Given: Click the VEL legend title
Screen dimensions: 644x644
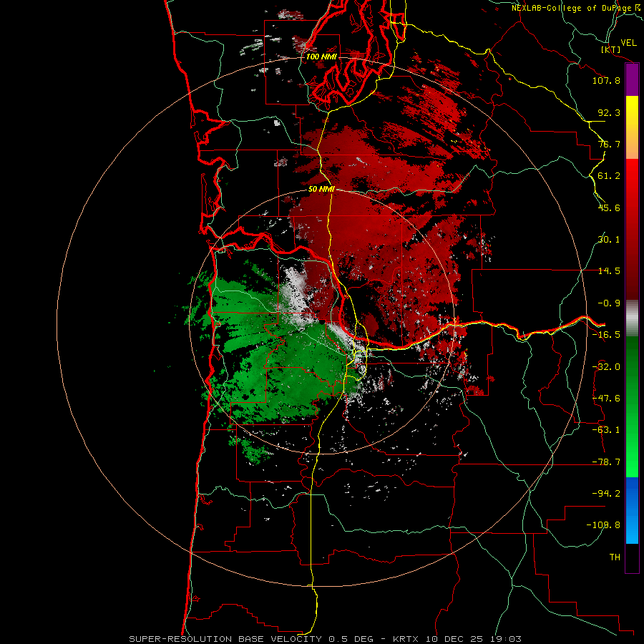Looking at the screenshot, I should [628, 43].
